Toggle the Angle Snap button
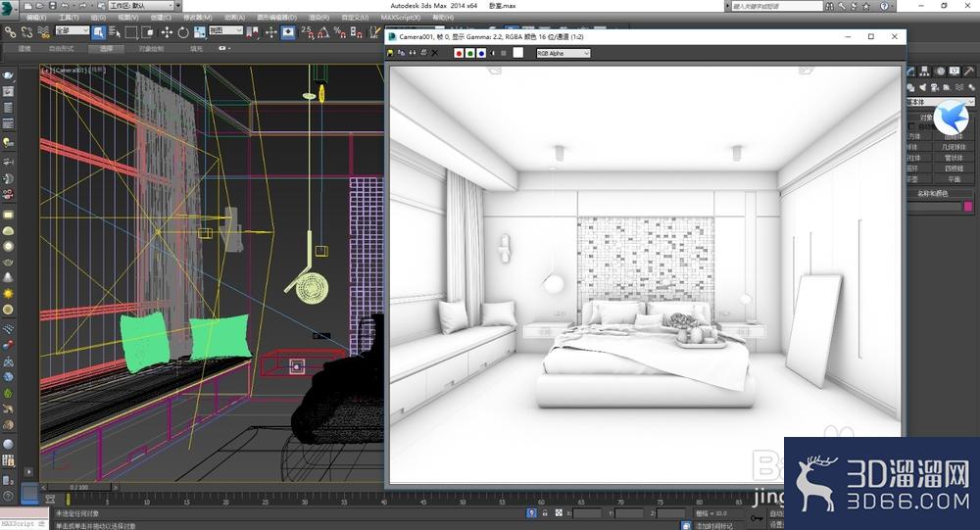Viewport: 980px width, 530px height. click(x=323, y=32)
